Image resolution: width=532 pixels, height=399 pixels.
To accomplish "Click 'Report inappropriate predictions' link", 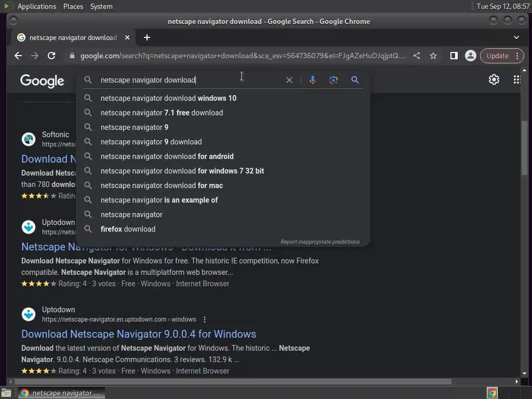I will 320,242.
